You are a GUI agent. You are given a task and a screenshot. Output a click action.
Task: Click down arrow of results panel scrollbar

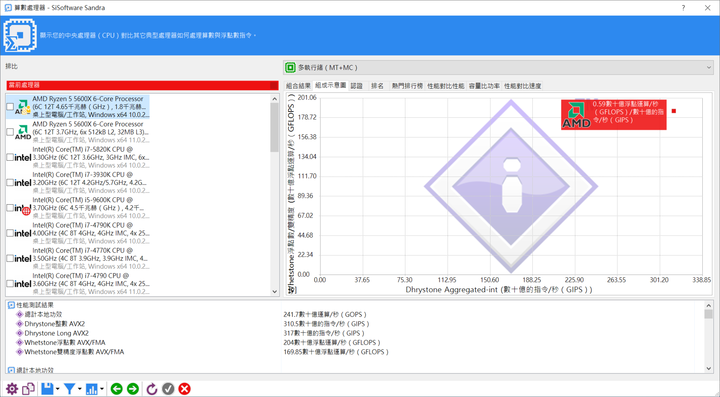[709, 369]
